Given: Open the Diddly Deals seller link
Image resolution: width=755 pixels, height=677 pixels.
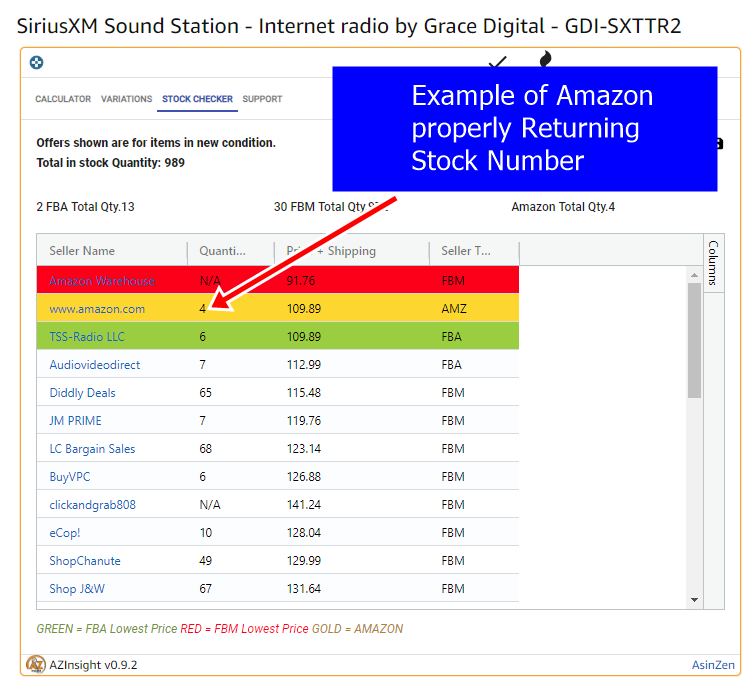Looking at the screenshot, I should click(82, 392).
